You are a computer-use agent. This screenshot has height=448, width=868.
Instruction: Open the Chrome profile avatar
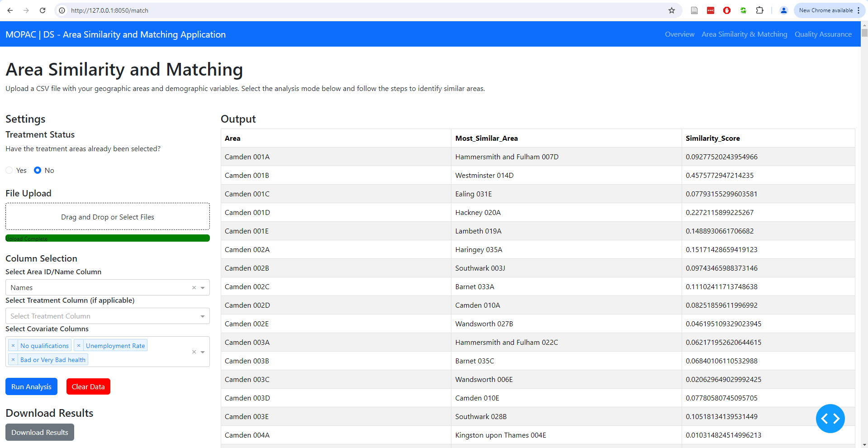coord(784,10)
